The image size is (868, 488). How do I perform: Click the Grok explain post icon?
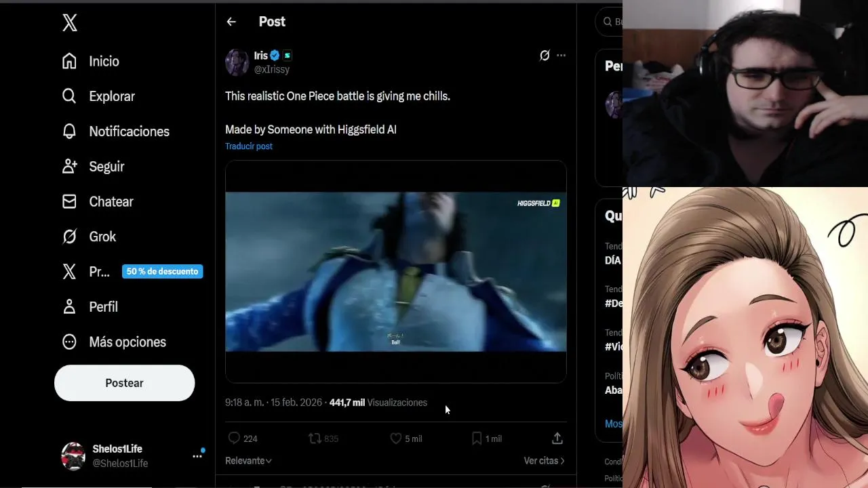544,56
